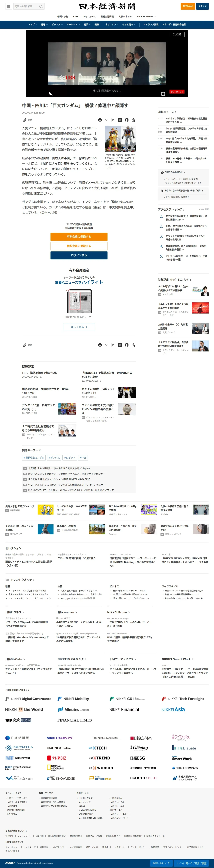Select the #ロボット keyword tag
This screenshot has height=868, width=214.
click(x=69, y=458)
